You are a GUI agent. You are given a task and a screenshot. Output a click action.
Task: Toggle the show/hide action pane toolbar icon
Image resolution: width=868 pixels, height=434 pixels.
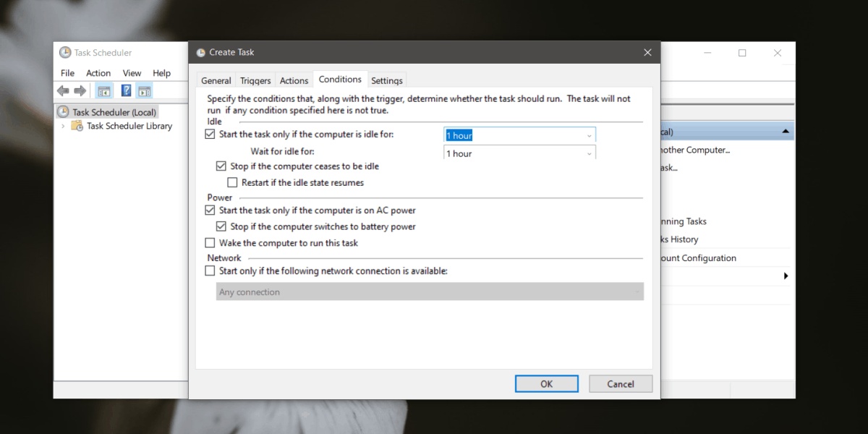pos(145,90)
